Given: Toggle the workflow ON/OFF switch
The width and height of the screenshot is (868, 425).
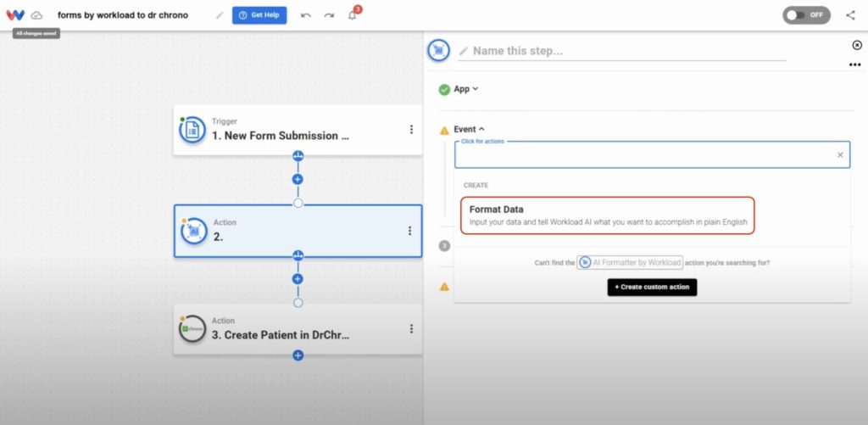Looking at the screenshot, I should tap(806, 15).
